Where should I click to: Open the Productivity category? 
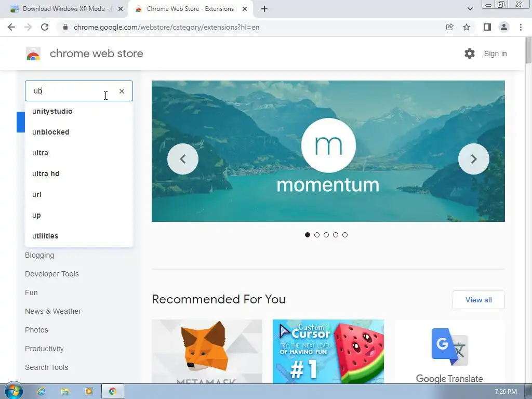pos(44,349)
